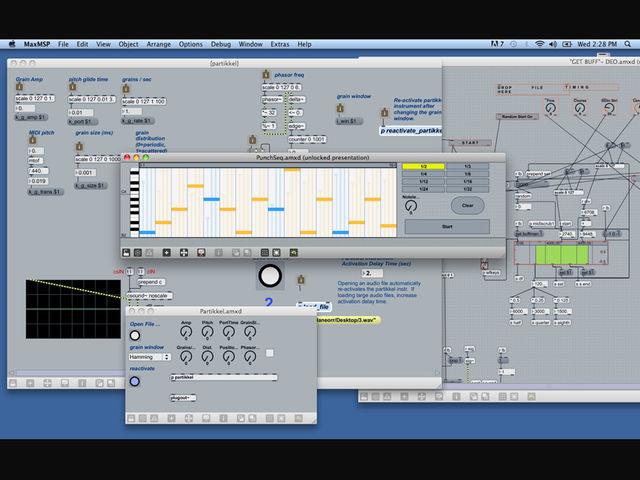The height and width of the screenshot is (480, 640).
Task: Click the 440 number box under MIDI pitch
Action: (38, 171)
